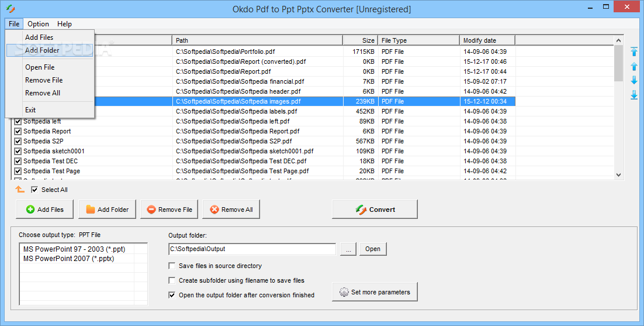Select the Portfolio.pdf path row
This screenshot has height=326, width=644.
[226, 52]
